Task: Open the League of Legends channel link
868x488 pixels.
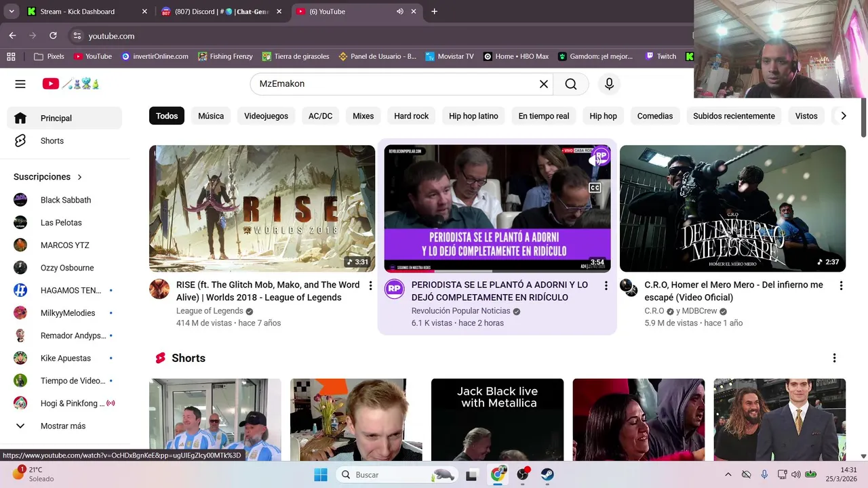Action: pyautogui.click(x=210, y=311)
